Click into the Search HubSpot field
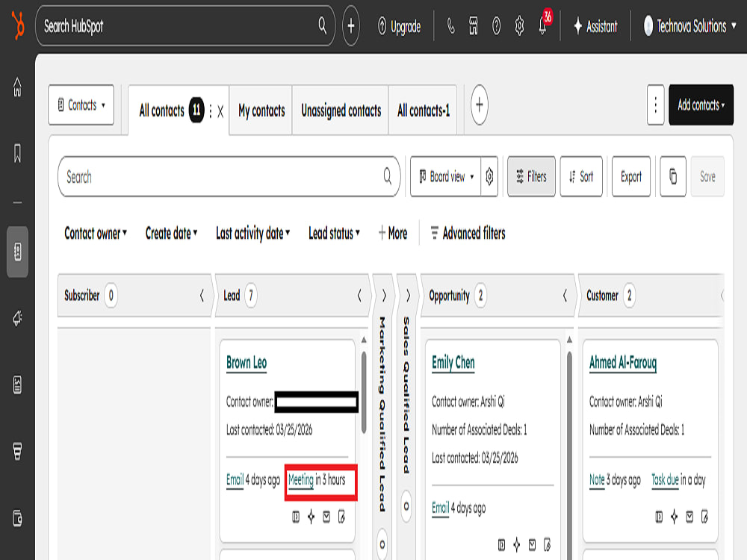This screenshot has width=747, height=560. (185, 26)
